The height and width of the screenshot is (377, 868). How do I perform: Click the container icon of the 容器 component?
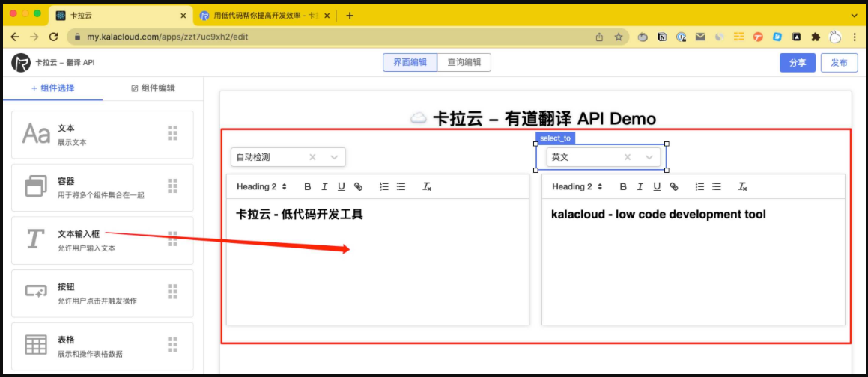click(x=36, y=186)
